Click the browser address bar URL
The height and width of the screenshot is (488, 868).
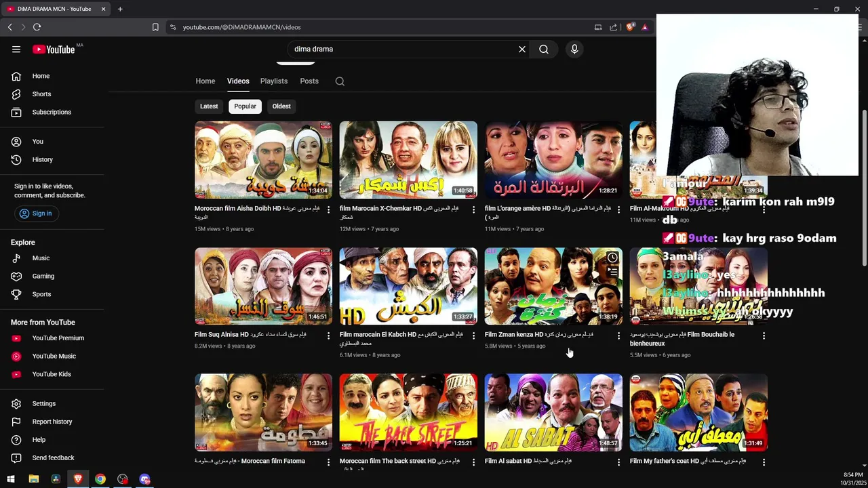click(x=242, y=27)
